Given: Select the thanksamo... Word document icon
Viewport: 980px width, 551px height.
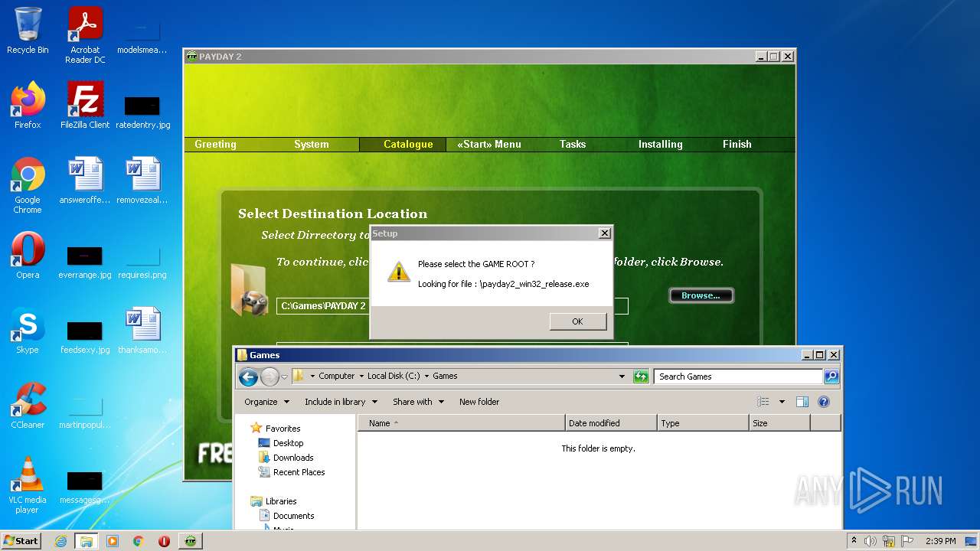Looking at the screenshot, I should (x=142, y=331).
